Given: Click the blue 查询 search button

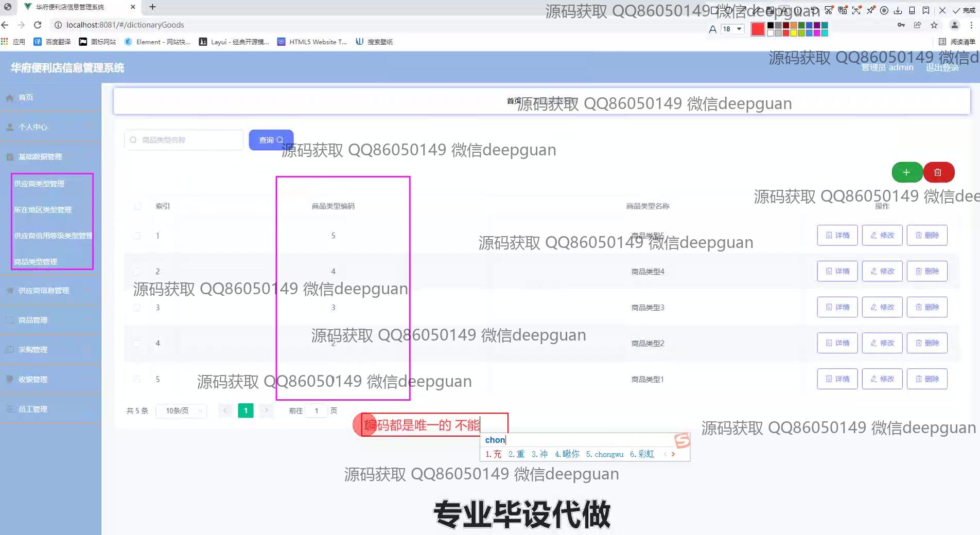Looking at the screenshot, I should (x=271, y=140).
